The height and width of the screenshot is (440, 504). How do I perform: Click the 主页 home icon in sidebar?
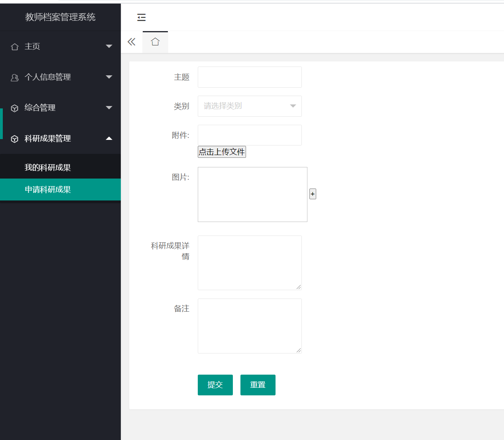pyautogui.click(x=15, y=47)
